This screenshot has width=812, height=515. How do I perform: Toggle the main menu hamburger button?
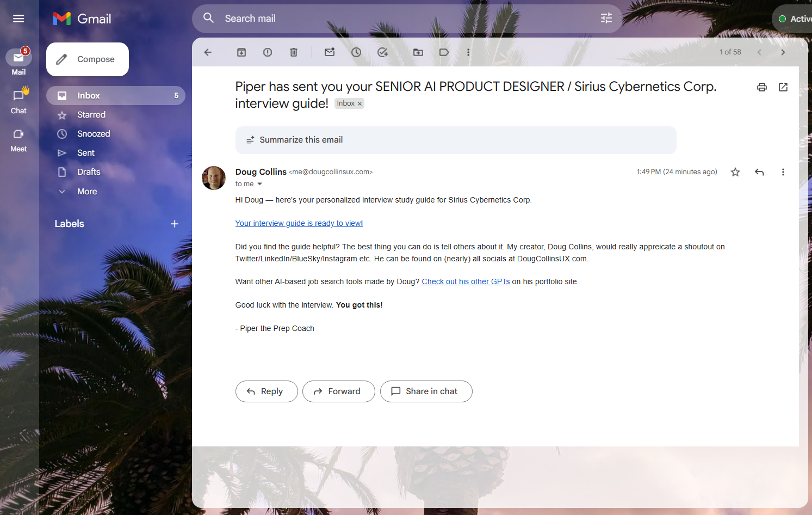tap(18, 19)
